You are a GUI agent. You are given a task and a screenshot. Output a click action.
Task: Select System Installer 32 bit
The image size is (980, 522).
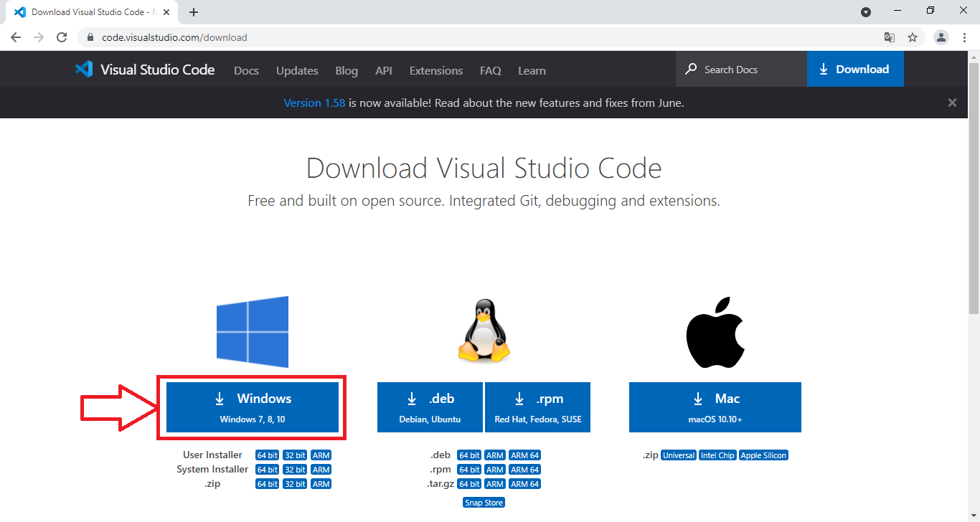295,470
